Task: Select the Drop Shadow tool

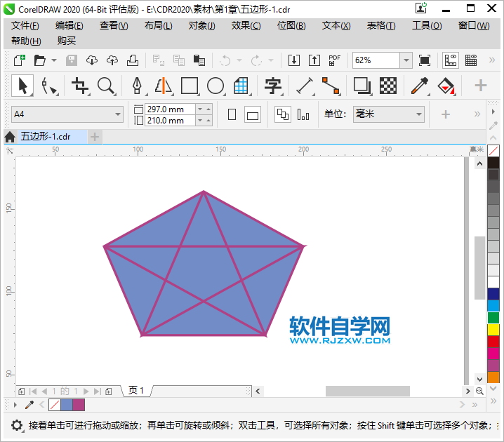Action: (362, 86)
